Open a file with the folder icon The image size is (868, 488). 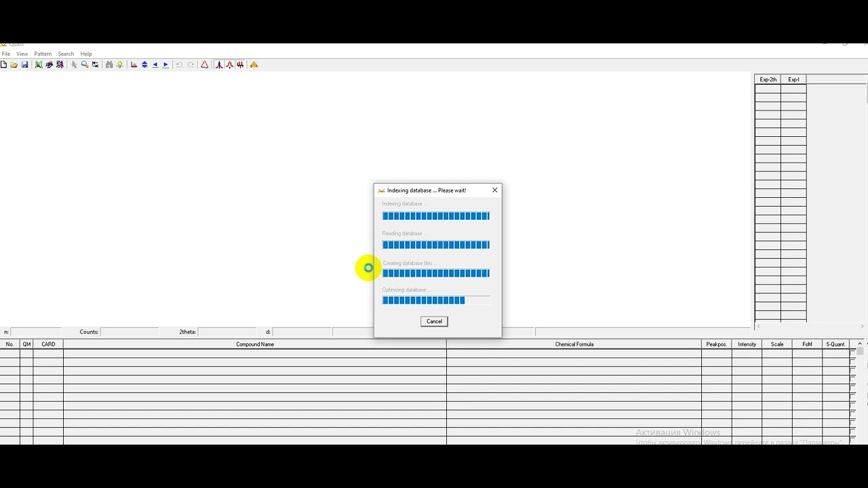(14, 64)
